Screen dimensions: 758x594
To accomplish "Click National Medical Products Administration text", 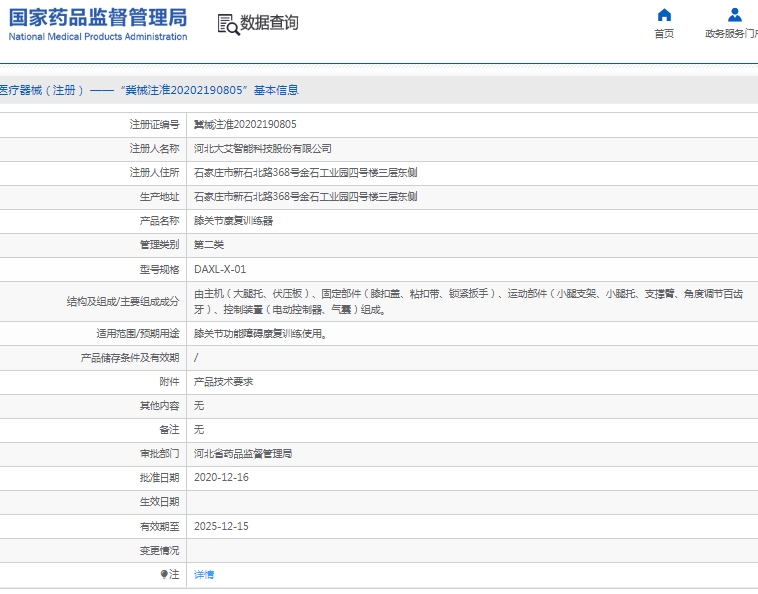I will (98, 37).
